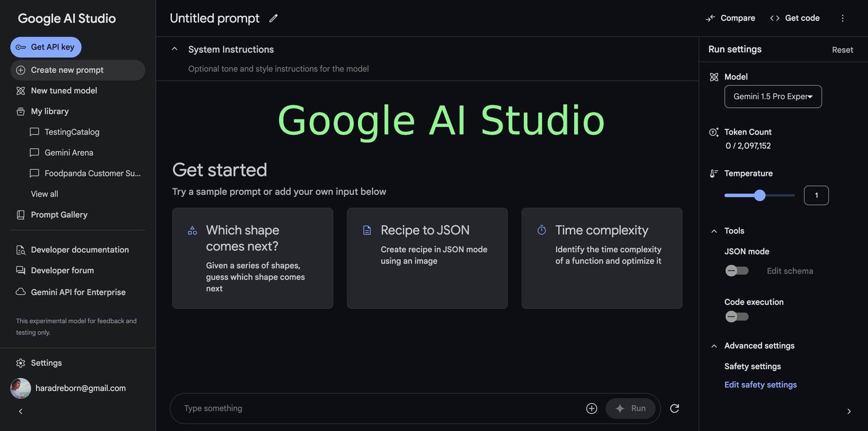Click the Run button
Image resolution: width=868 pixels, height=431 pixels.
point(630,408)
